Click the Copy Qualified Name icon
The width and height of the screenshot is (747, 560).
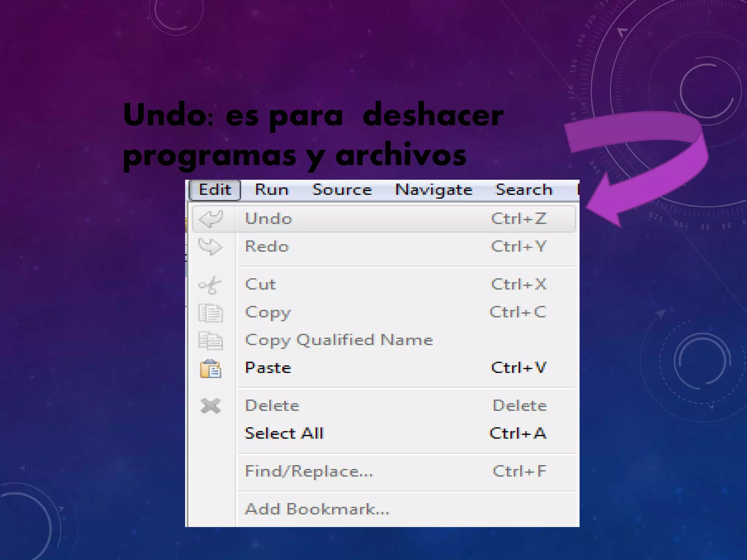pos(210,341)
